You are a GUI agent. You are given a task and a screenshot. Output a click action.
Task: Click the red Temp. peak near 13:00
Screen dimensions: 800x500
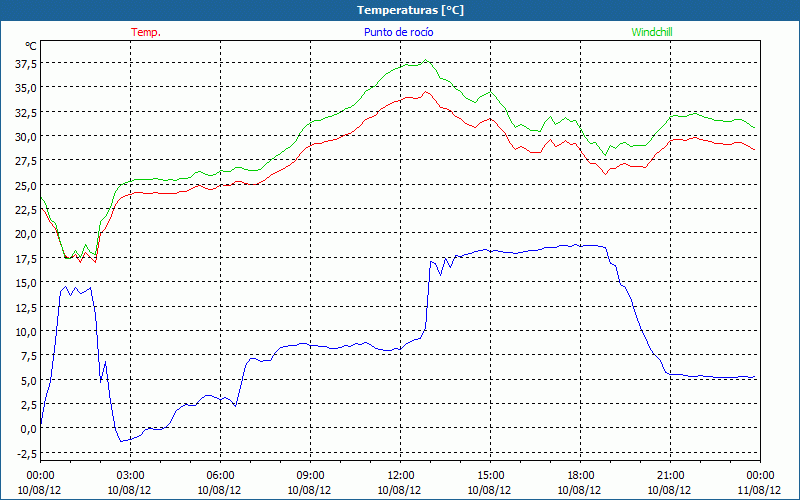click(x=426, y=92)
